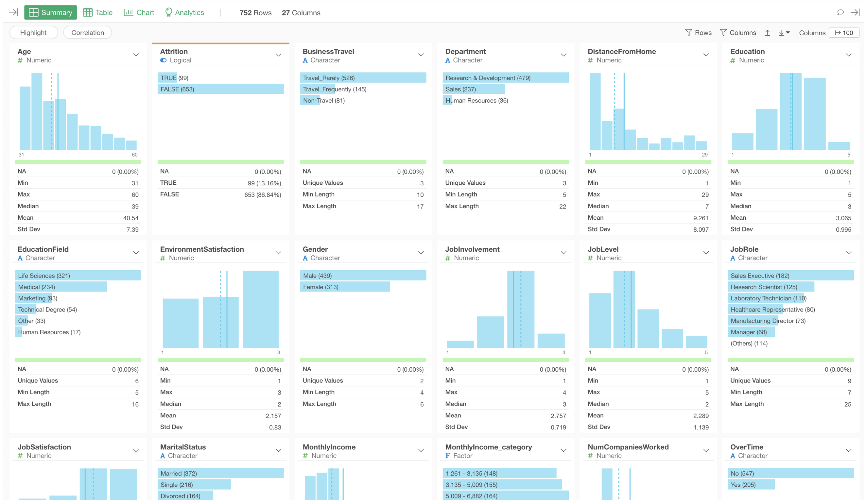Viewport: 866px width, 504px height.
Task: Click the Columns filter funnel icon
Action: pos(723,33)
